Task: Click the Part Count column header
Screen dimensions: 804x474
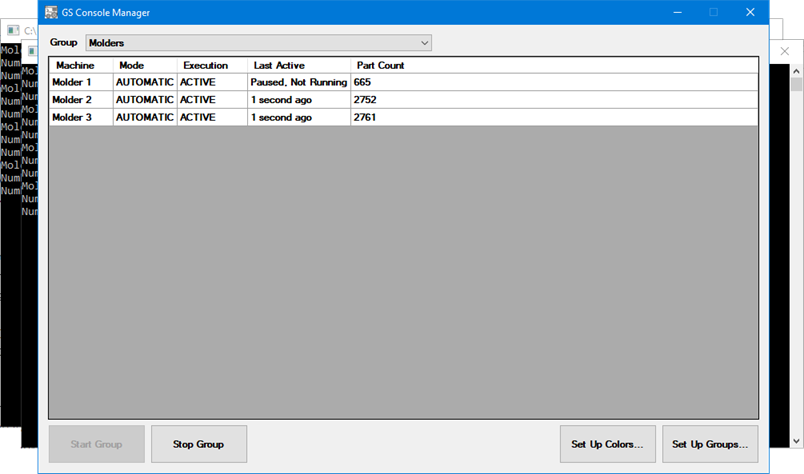Action: (x=380, y=65)
